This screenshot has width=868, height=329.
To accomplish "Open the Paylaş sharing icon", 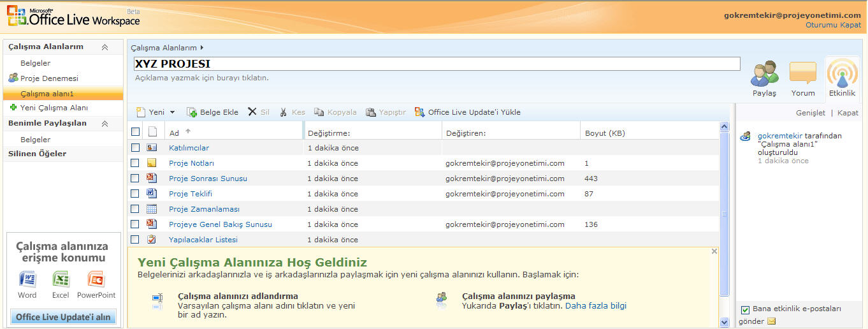I will (764, 74).
